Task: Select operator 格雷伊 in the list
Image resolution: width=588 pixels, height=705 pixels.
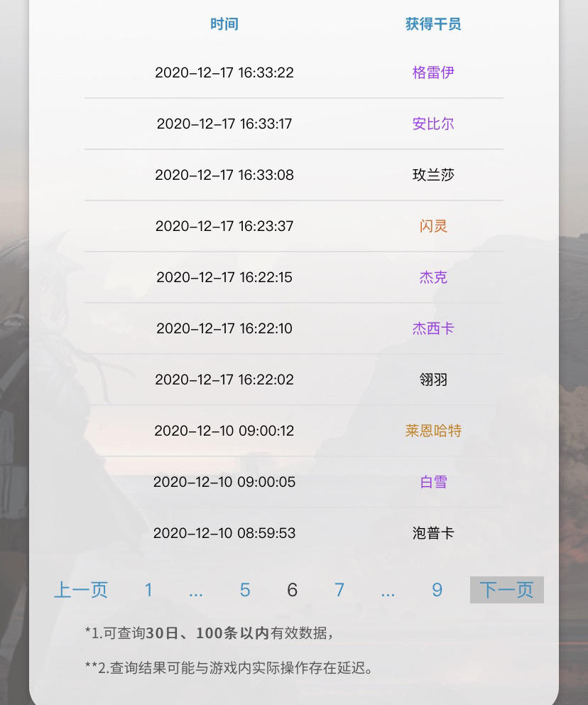Action: tap(433, 72)
